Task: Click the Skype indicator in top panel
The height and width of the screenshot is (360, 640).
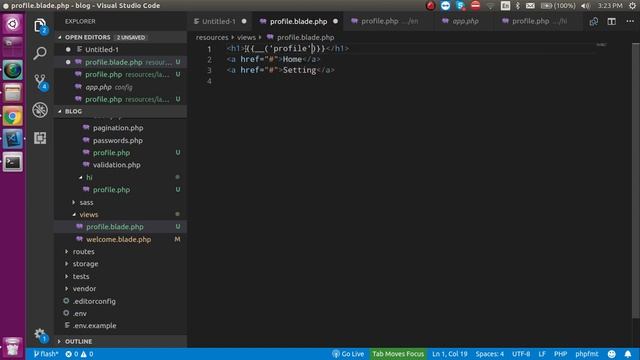Action: (460, 6)
